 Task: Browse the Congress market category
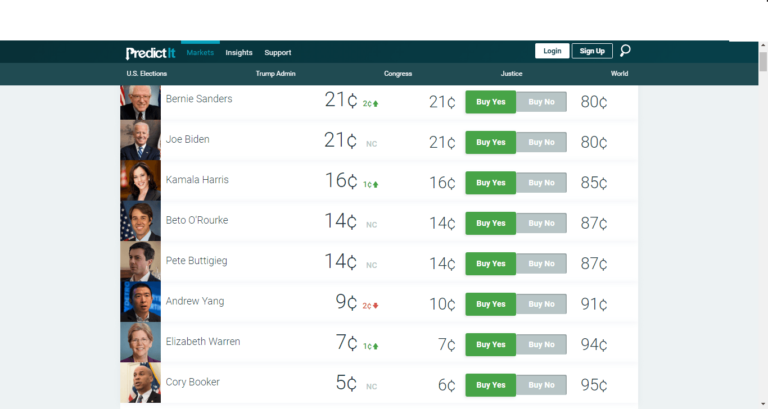(x=398, y=74)
